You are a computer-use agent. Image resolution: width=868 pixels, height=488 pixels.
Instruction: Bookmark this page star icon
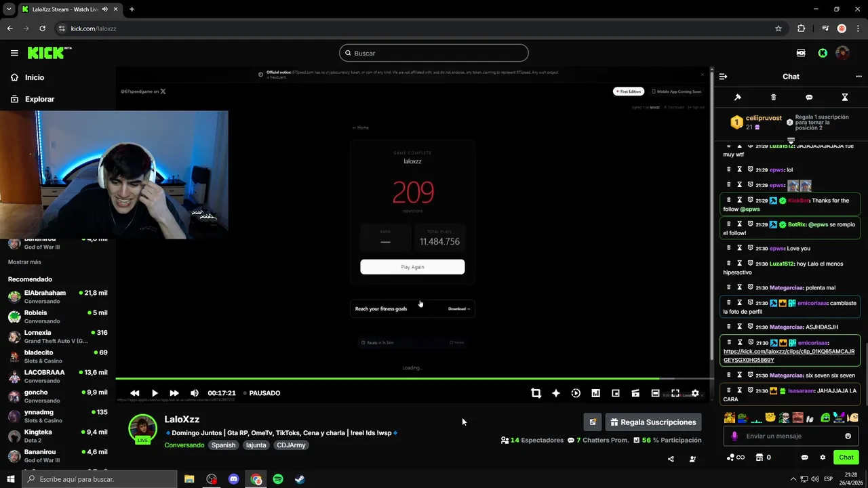[x=778, y=28]
